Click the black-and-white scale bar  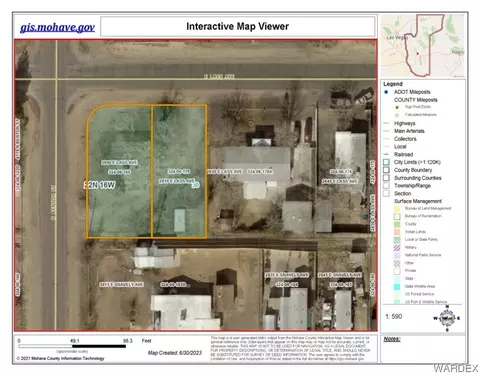point(72,346)
